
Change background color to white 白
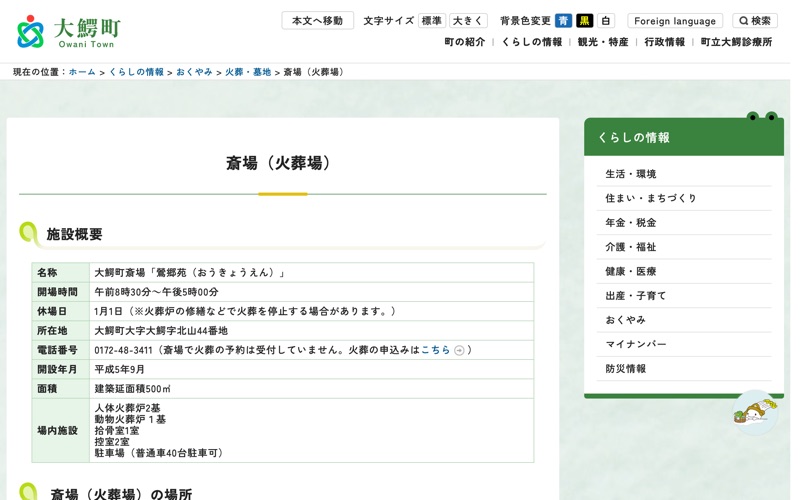tap(606, 21)
